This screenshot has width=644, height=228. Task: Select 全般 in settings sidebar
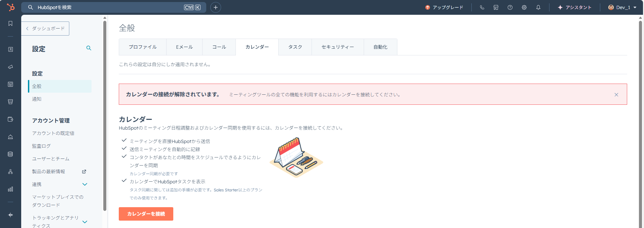click(x=60, y=86)
